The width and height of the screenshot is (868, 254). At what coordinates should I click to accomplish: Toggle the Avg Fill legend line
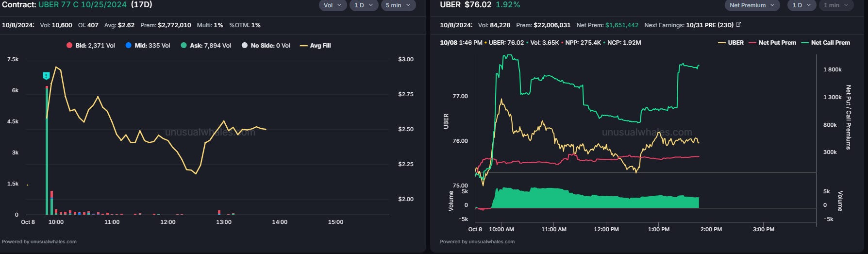[x=316, y=46]
